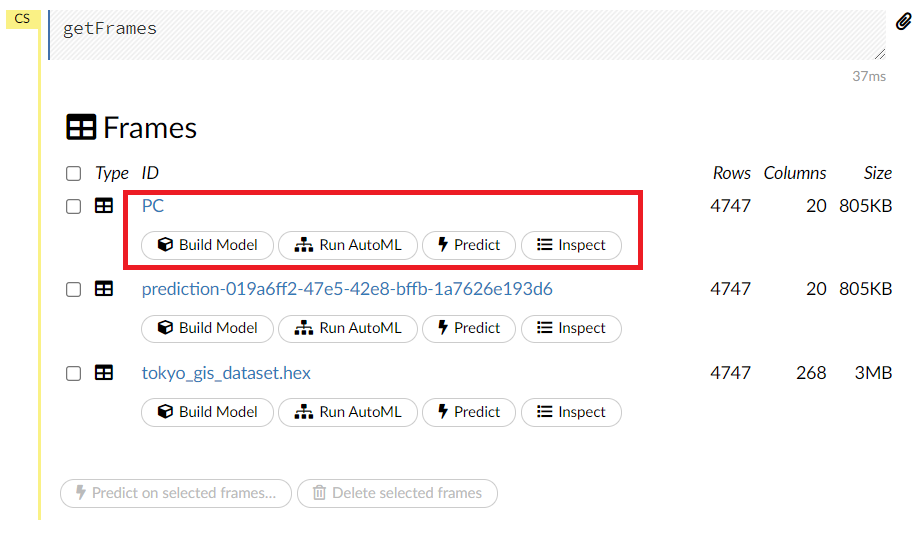Open the PC frame link
Viewport: 920px width, 533px height.
(x=153, y=206)
